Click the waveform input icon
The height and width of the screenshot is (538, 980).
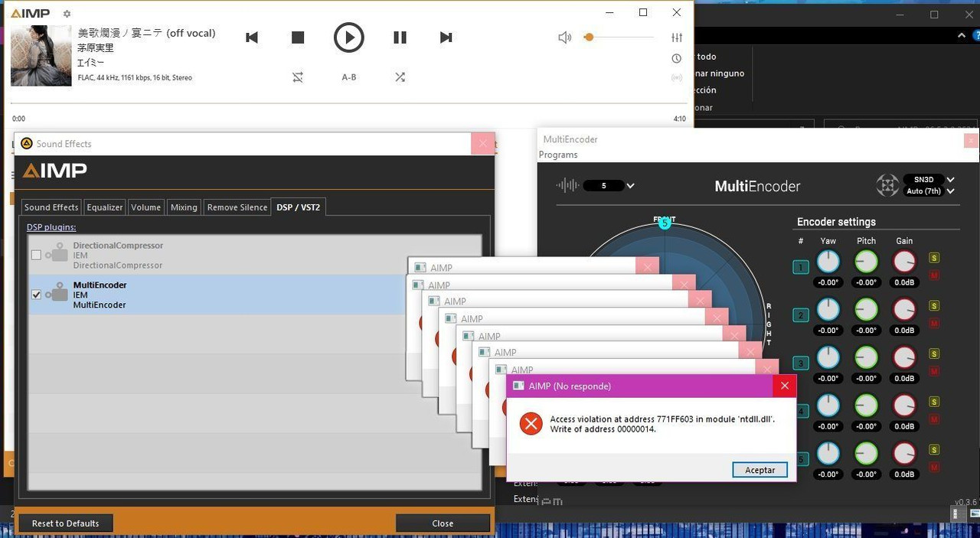[567, 185]
